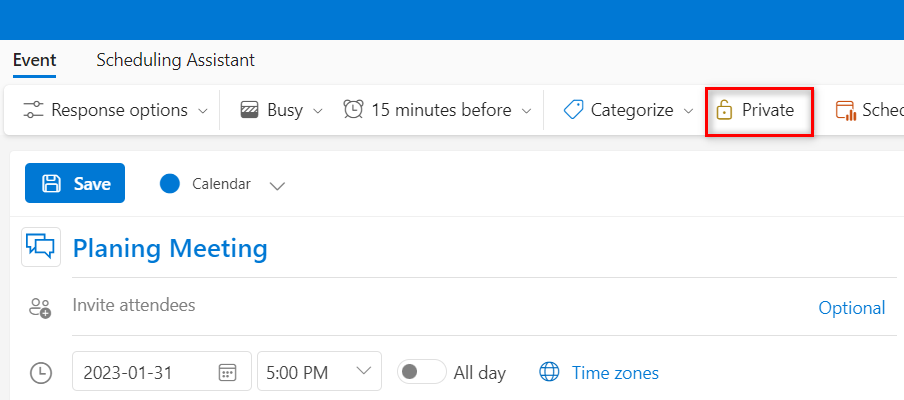904x400 pixels.
Task: Click the Invite attendees people icon
Action: pos(40,308)
